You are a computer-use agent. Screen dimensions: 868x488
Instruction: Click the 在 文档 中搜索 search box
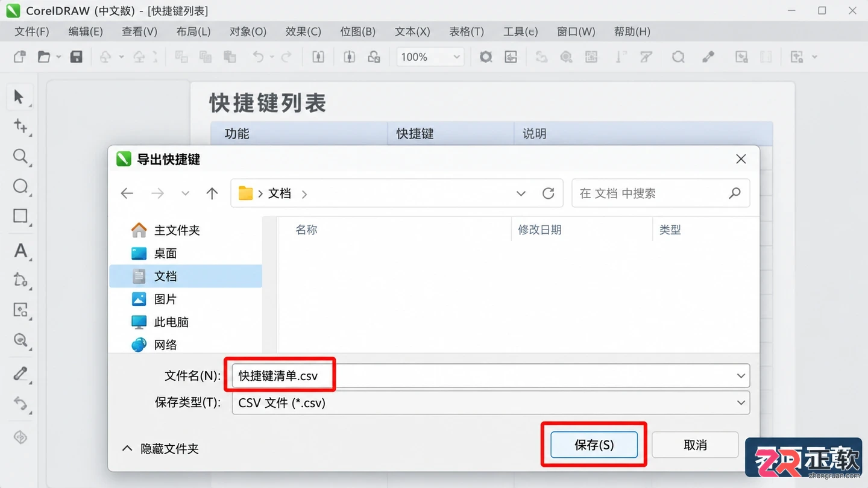(x=661, y=193)
